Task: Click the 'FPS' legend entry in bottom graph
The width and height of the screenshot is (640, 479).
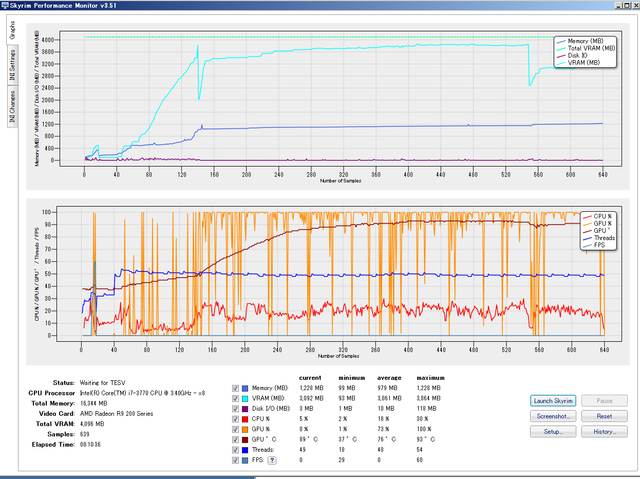Action: click(599, 245)
